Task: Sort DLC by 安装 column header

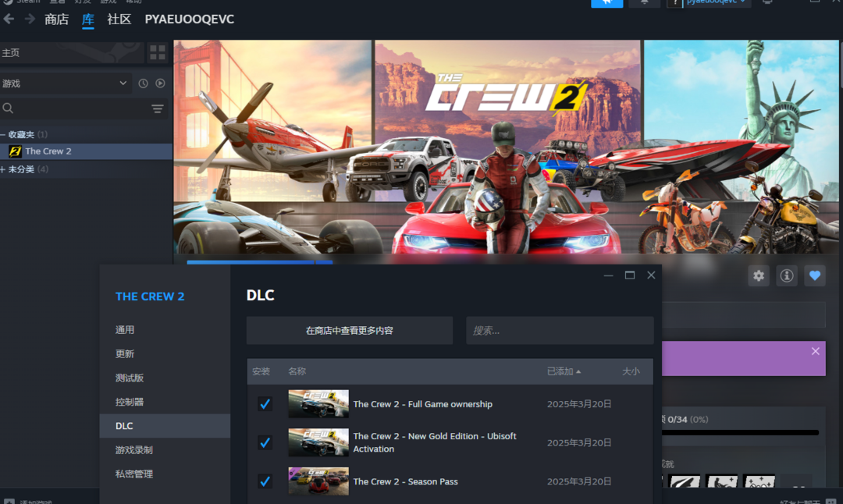Action: 261,371
